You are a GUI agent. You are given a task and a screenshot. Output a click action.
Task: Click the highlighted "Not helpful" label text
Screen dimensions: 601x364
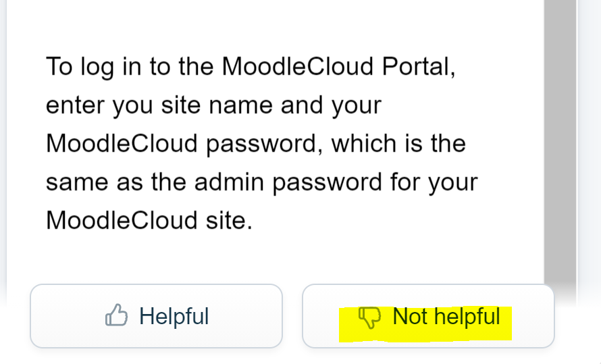[x=446, y=316]
